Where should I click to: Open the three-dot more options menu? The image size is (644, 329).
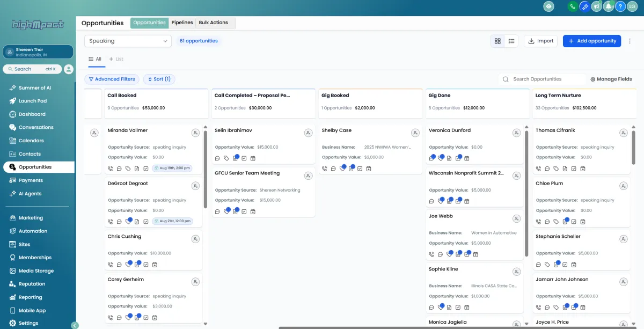pos(630,41)
